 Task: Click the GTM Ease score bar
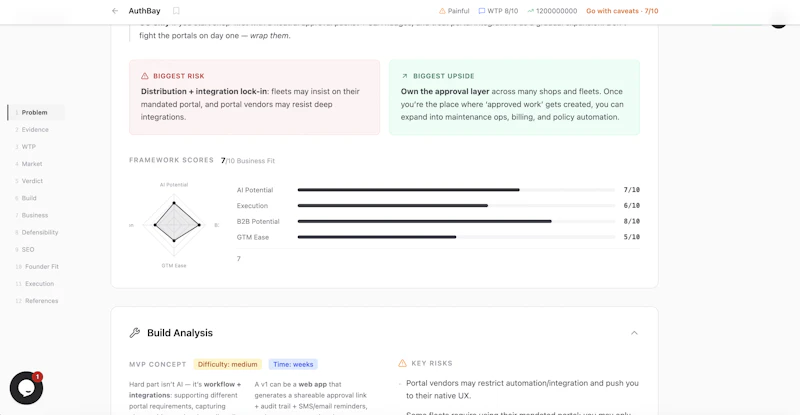(456, 237)
